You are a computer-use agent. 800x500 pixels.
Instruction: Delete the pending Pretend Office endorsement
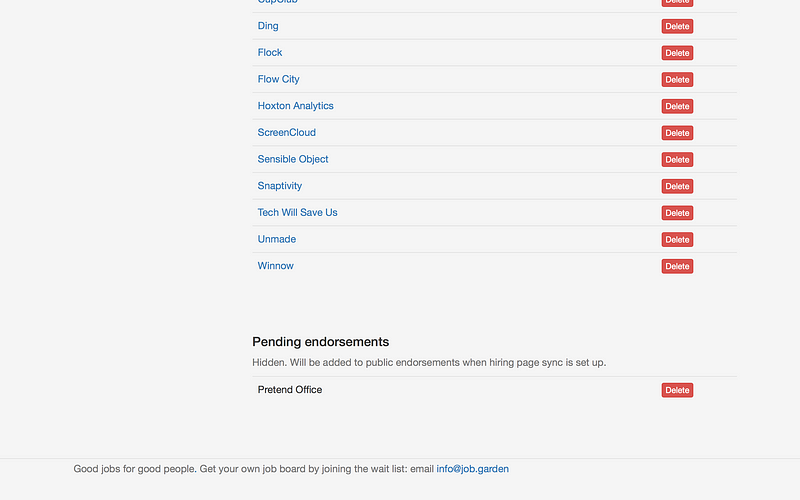pyautogui.click(x=677, y=390)
